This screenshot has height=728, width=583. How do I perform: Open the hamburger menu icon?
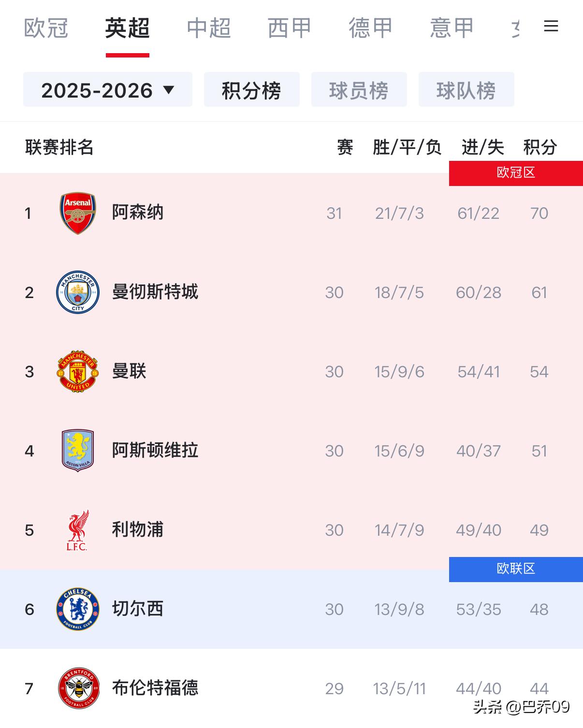(551, 26)
